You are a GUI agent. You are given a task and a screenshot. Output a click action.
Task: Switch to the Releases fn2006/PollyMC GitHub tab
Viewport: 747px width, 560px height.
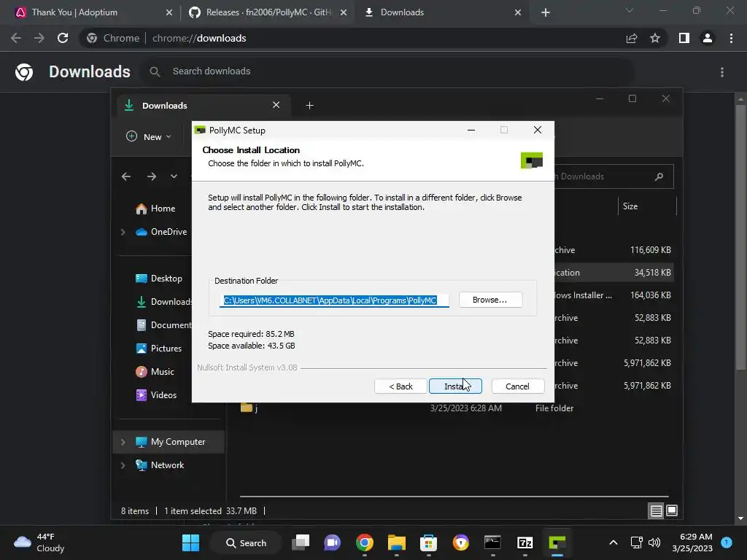(x=268, y=12)
